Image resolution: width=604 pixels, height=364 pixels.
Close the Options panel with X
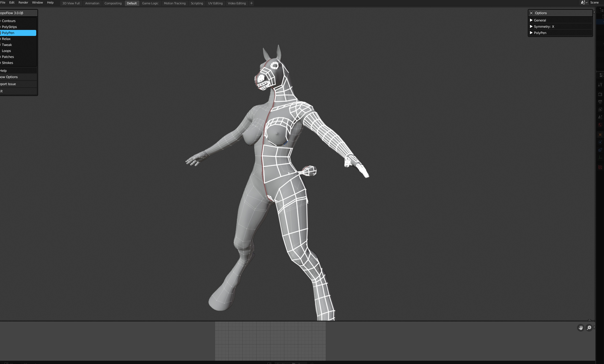pos(531,13)
